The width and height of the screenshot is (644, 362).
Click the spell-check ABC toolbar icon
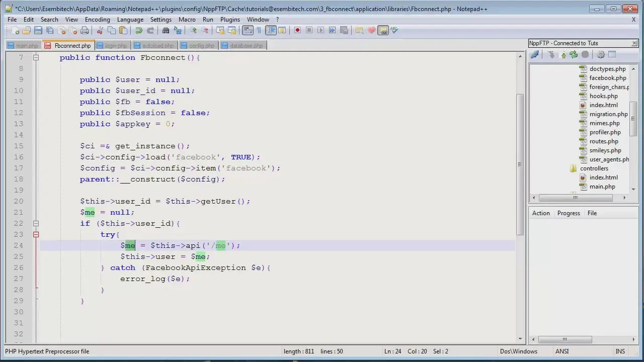pos(394,31)
